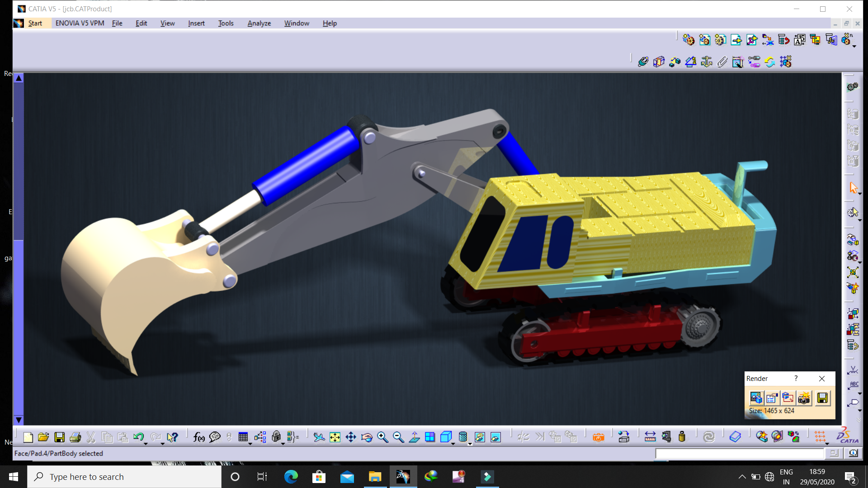Toggle the Fly Mode airplane icon
This screenshot has width=868, height=488.
coord(319,437)
